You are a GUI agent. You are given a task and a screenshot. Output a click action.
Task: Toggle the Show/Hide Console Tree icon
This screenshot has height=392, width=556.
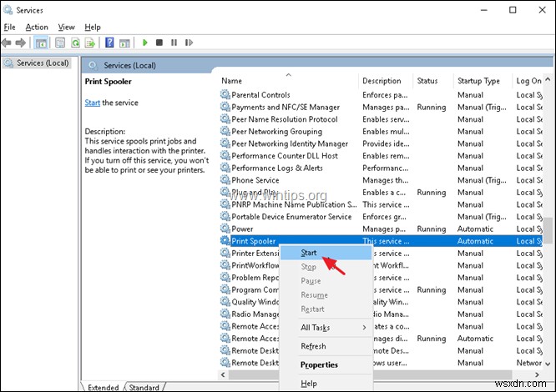click(41, 43)
